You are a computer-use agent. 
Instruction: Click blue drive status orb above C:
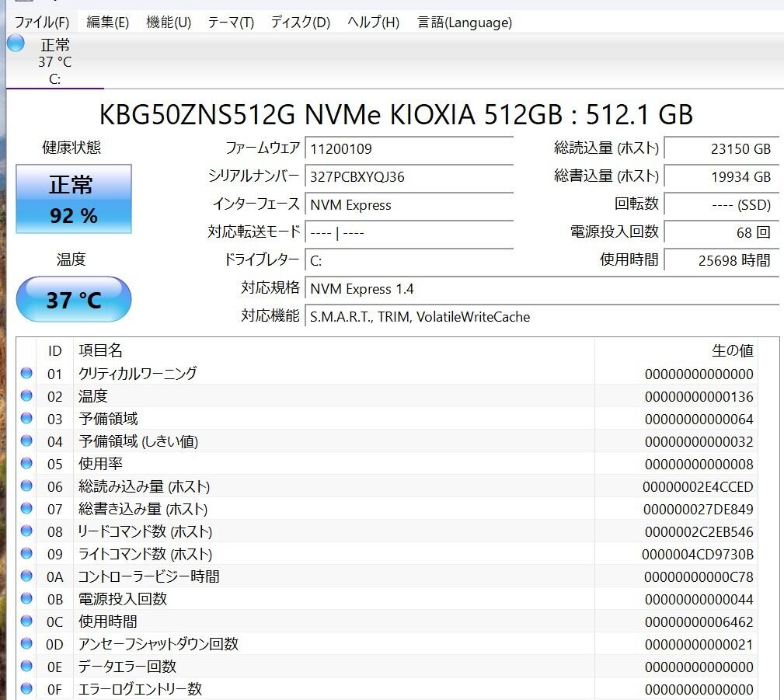point(16,44)
